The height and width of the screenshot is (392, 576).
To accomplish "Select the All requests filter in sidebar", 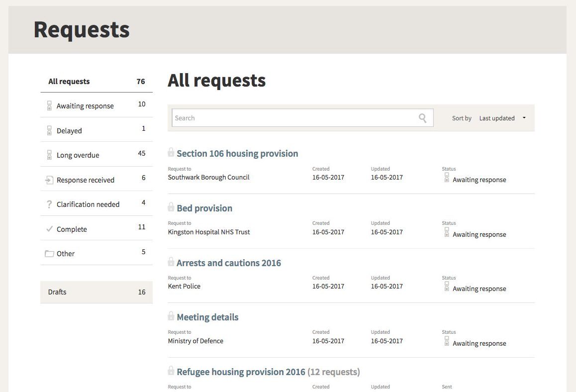I will point(68,81).
